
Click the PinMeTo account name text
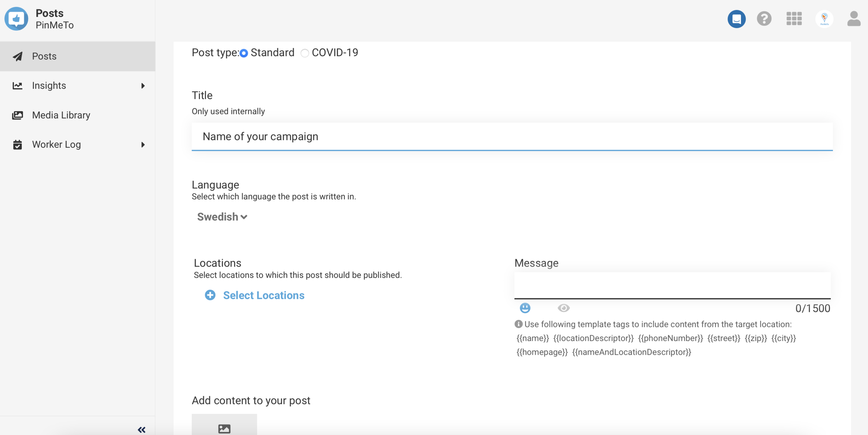point(55,25)
